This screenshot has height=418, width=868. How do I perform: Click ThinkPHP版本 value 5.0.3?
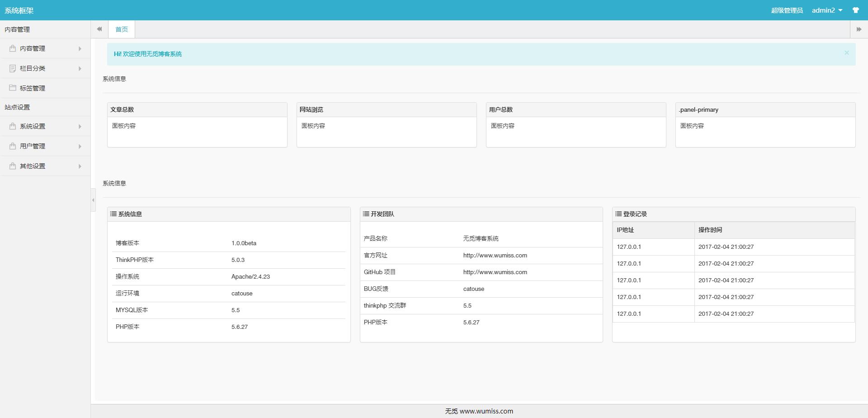(x=238, y=260)
